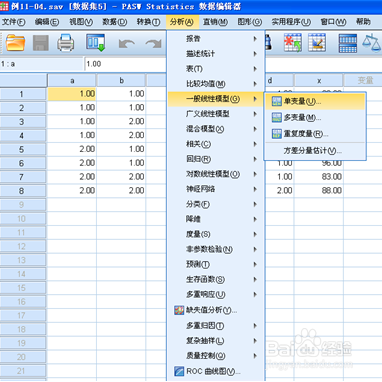Viewport: 382px width, 382px height.
Task: Select column header x
Action: point(319,81)
